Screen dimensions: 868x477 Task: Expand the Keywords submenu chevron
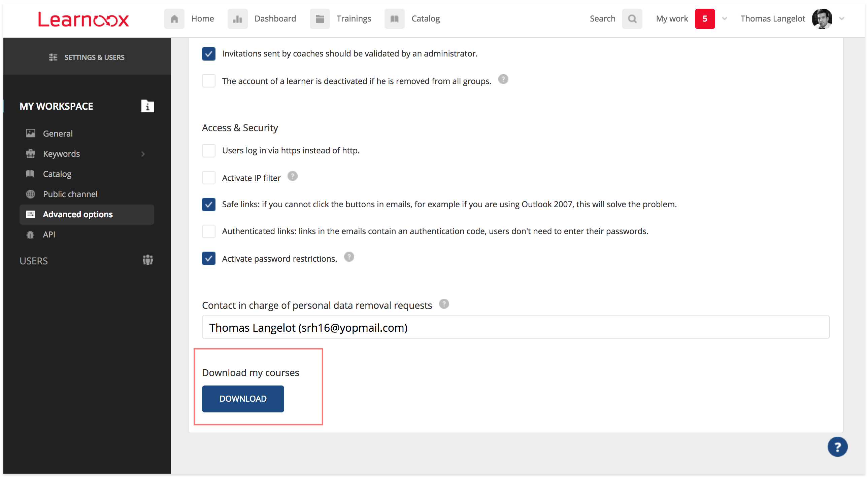pos(143,154)
